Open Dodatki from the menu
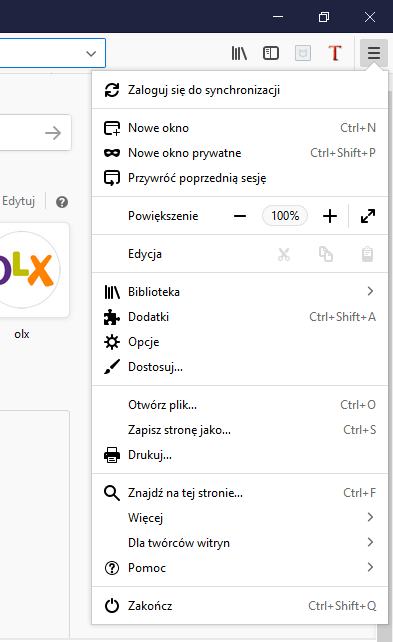The width and height of the screenshot is (393, 642). click(x=240, y=317)
